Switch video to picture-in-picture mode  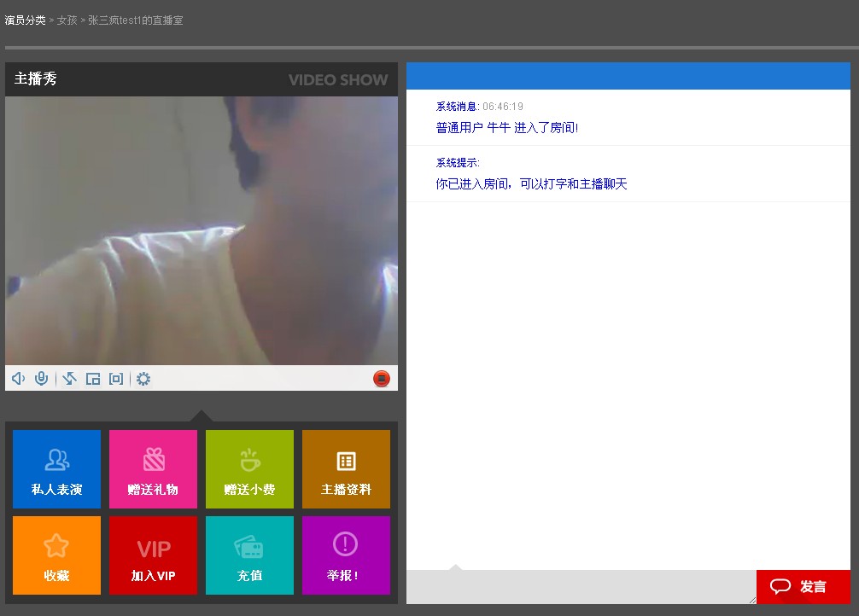93,379
